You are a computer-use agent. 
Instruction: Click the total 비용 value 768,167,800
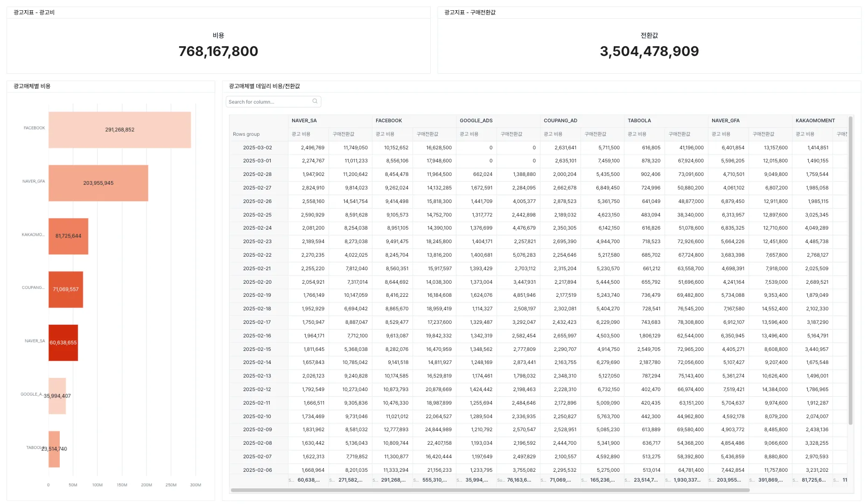pyautogui.click(x=218, y=51)
